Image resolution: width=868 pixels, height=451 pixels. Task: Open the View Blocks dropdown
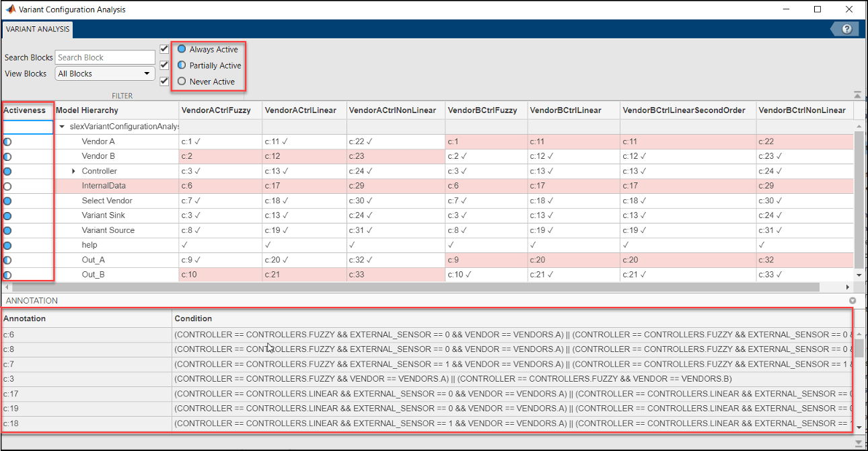(x=105, y=73)
